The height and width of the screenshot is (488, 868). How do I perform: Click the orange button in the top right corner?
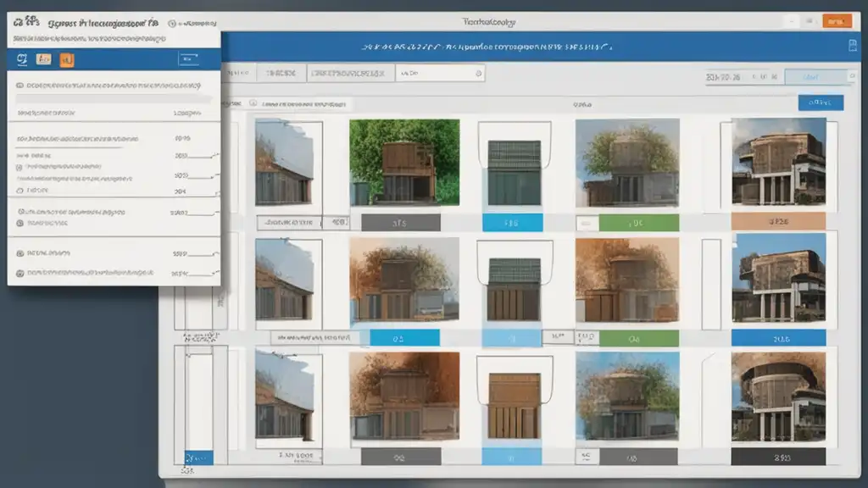coord(839,20)
